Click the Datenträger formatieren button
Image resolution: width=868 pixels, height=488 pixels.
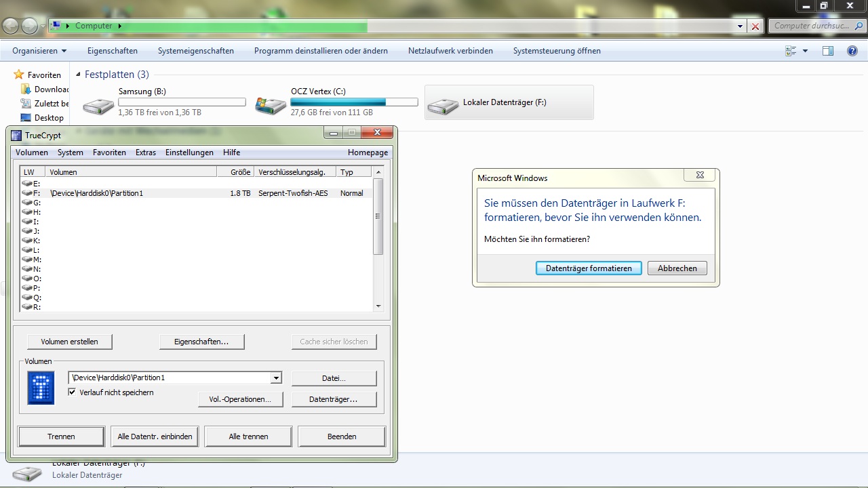589,268
